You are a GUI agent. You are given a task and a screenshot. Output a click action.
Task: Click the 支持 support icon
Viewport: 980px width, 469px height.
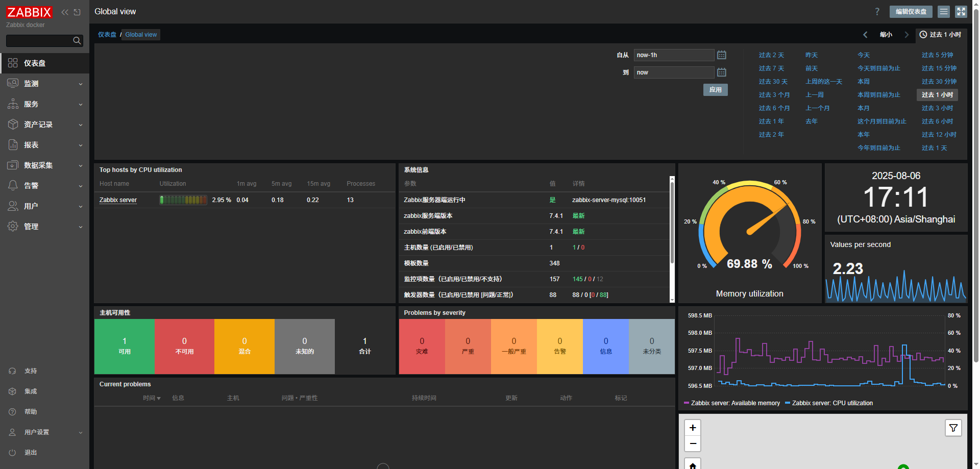13,371
